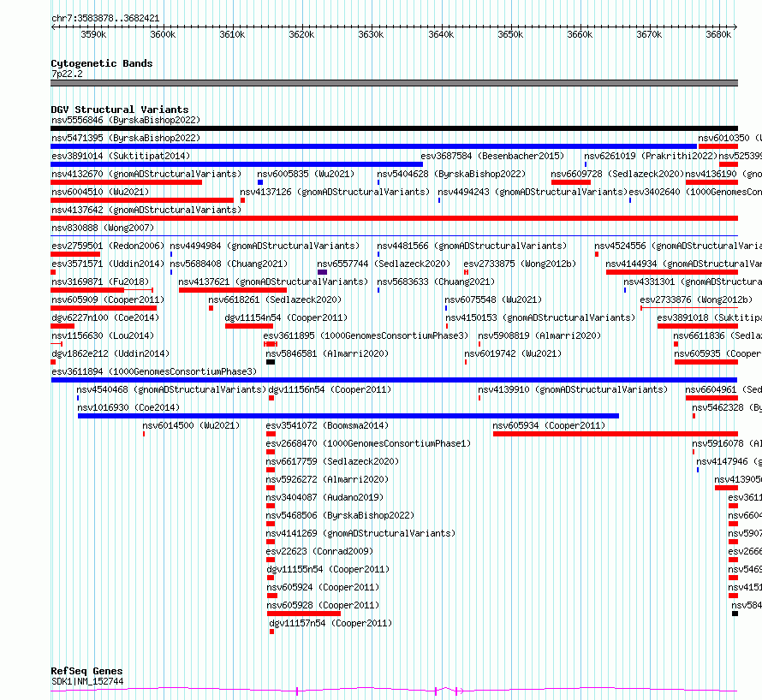This screenshot has width=762, height=700.
Task: Select the nsv605928 (Cooper2011) label
Action: [x=323, y=605]
